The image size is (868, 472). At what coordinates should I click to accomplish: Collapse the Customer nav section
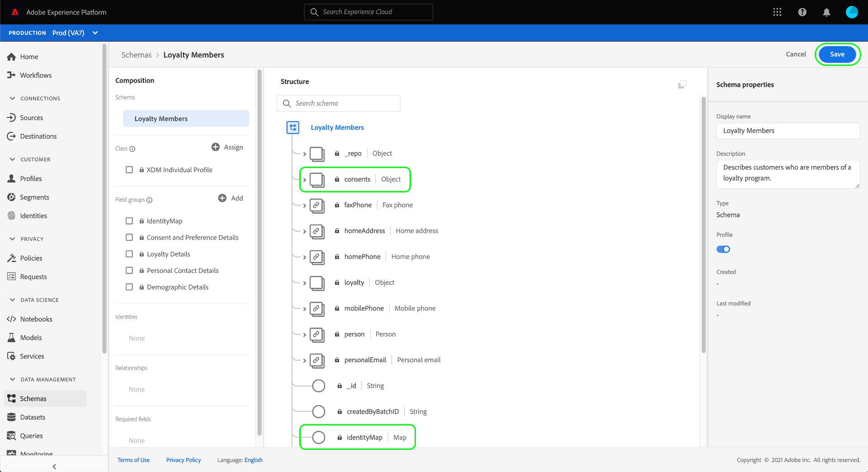point(12,159)
